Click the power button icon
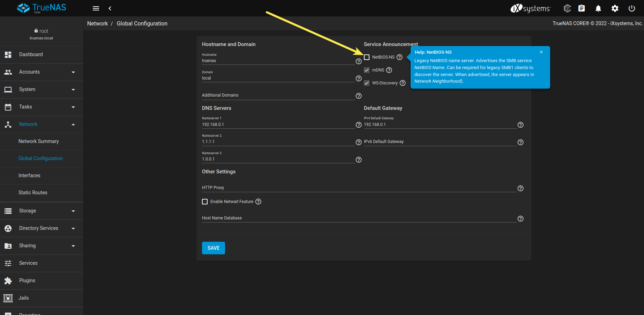644x315 pixels. (632, 8)
